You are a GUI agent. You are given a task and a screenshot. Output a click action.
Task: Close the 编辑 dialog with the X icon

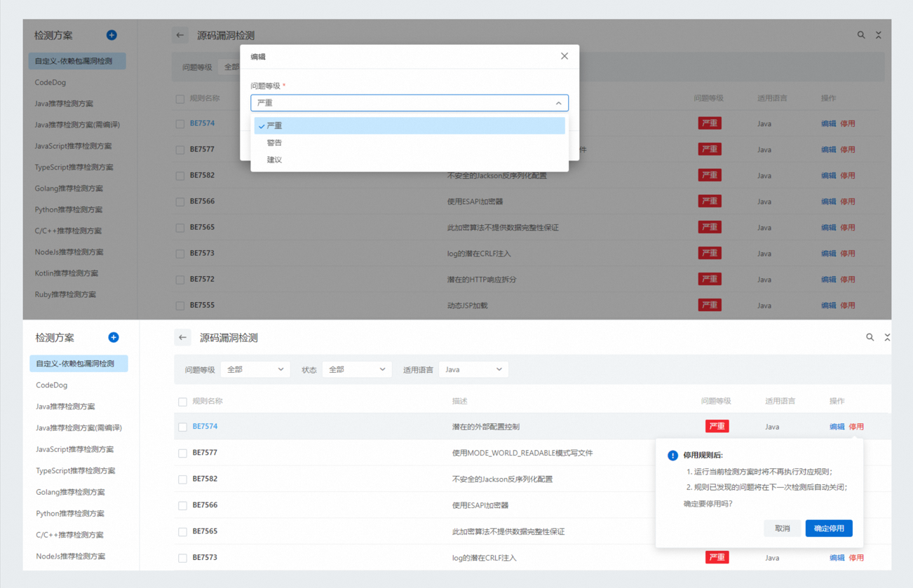coord(564,56)
